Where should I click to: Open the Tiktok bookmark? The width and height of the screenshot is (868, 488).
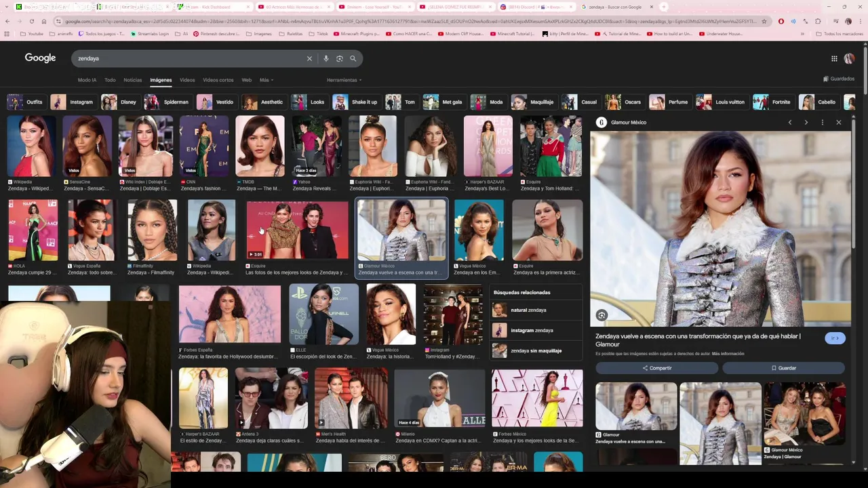coord(319,33)
